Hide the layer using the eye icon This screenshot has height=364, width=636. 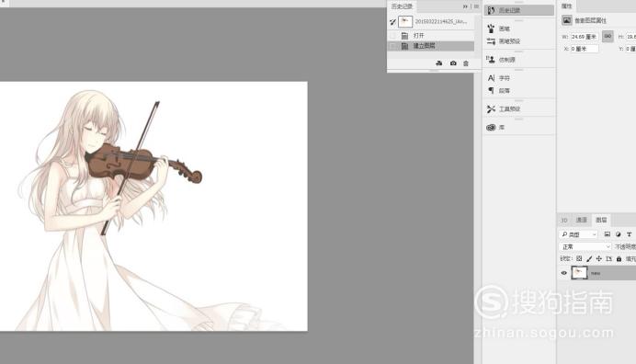tap(563, 273)
